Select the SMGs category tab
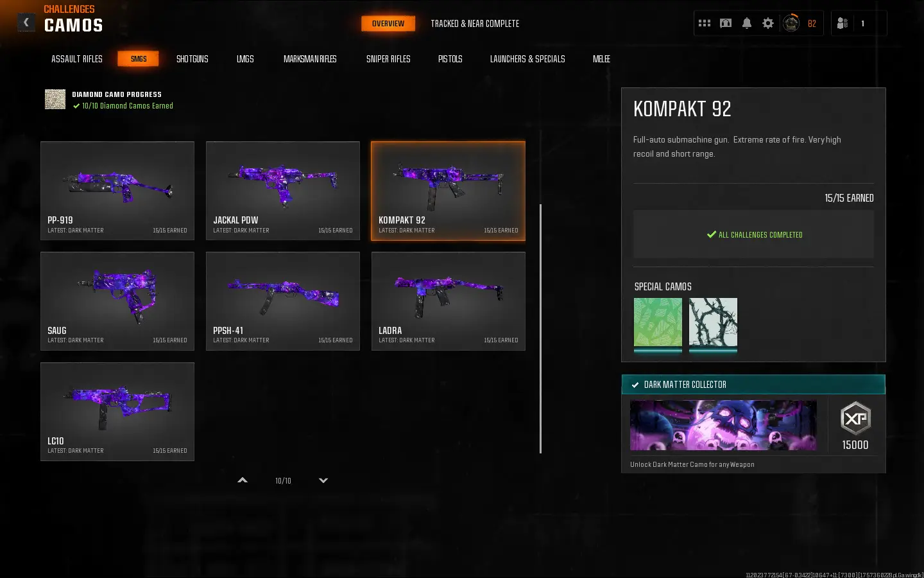Screen dimensions: 924x578 [x=139, y=59]
